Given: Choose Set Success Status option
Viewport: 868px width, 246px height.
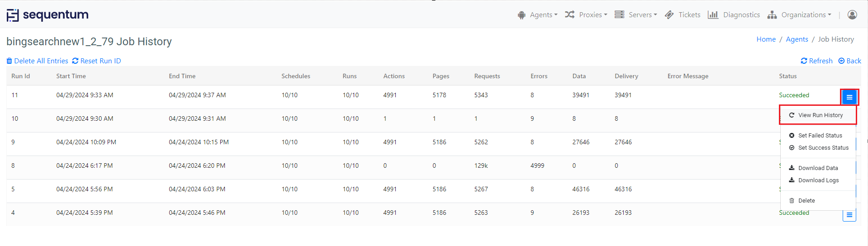Looking at the screenshot, I should [x=823, y=148].
